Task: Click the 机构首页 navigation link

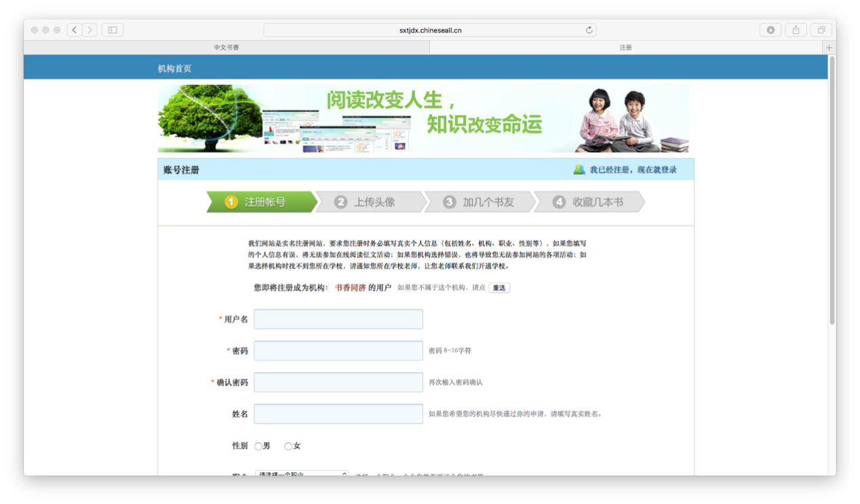Action: click(x=174, y=69)
